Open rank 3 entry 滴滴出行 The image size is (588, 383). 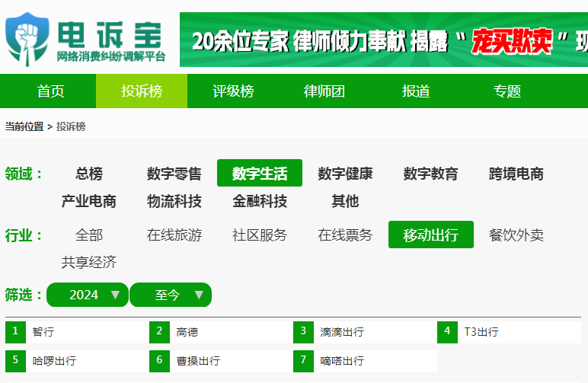pos(366,332)
